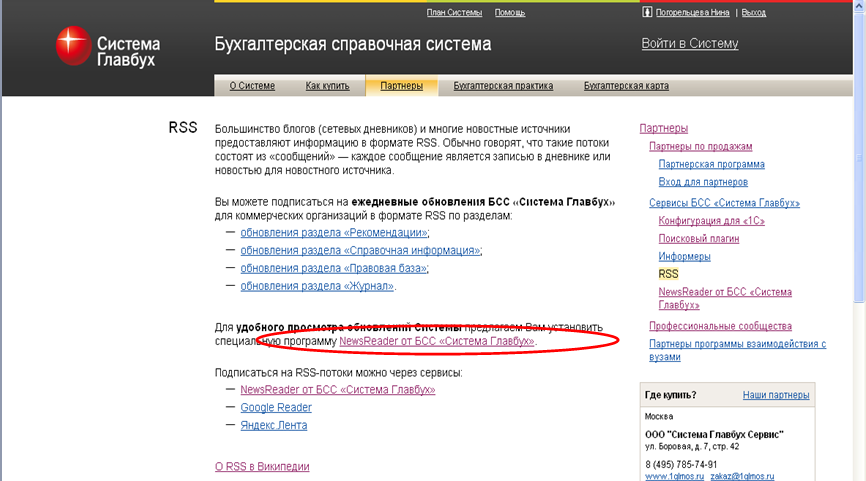This screenshot has height=481, width=866.
Task: Subscribe to обновления раздела «Рекомендации»
Action: [334, 232]
